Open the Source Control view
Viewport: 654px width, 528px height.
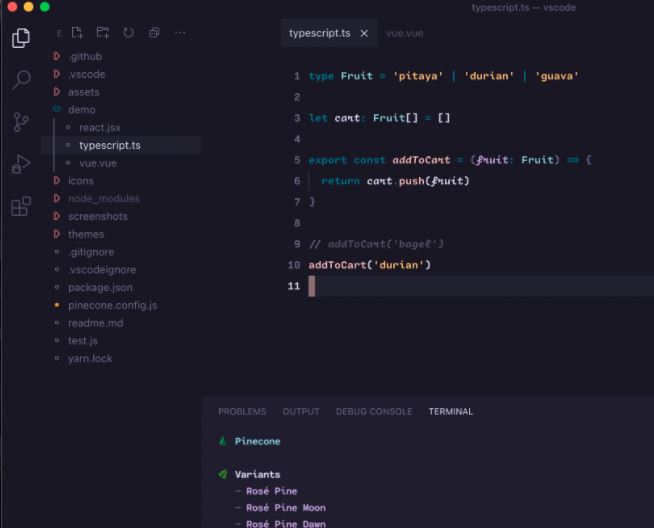[20, 122]
